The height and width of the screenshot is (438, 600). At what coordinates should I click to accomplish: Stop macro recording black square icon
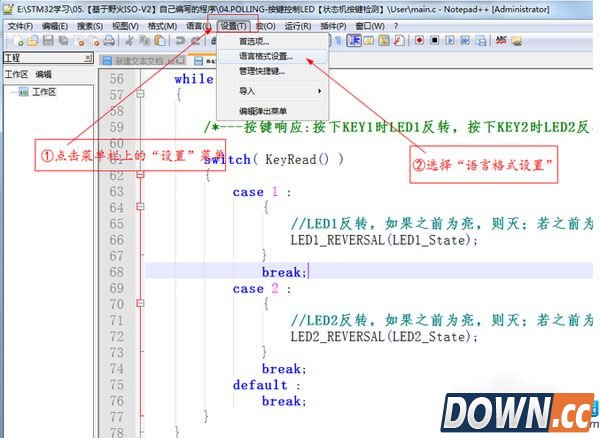point(435,40)
